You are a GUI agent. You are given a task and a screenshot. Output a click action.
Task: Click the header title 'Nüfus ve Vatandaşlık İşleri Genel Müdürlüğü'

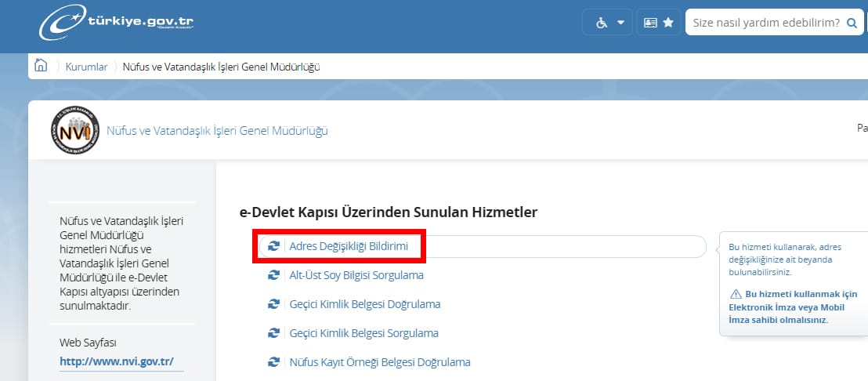217,131
